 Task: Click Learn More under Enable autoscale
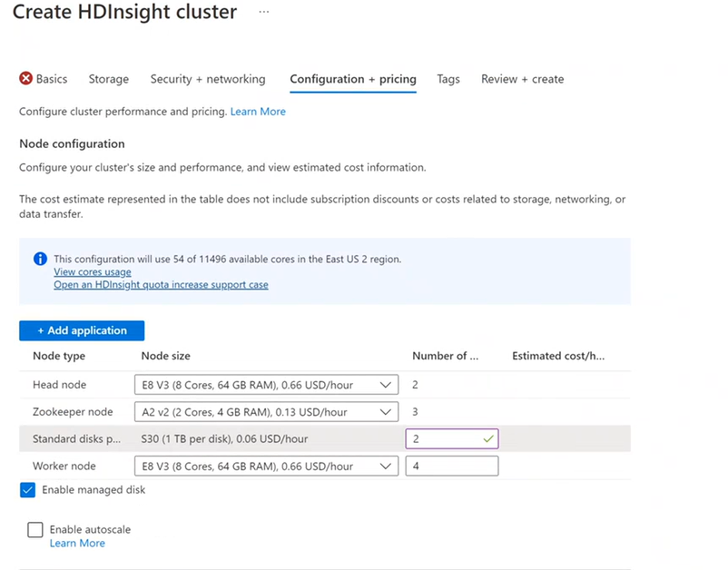(77, 543)
